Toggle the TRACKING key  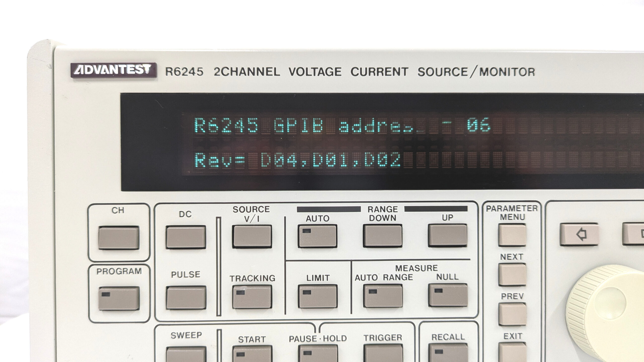point(252,297)
